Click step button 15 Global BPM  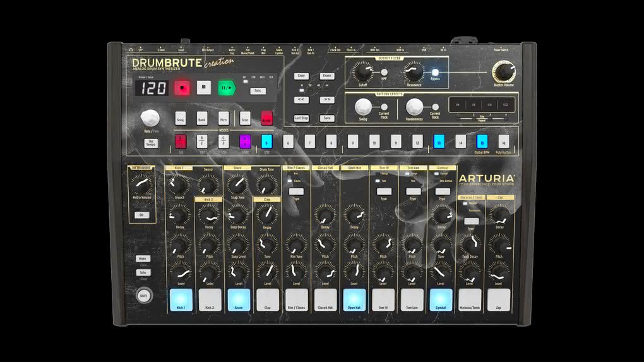coord(482,142)
